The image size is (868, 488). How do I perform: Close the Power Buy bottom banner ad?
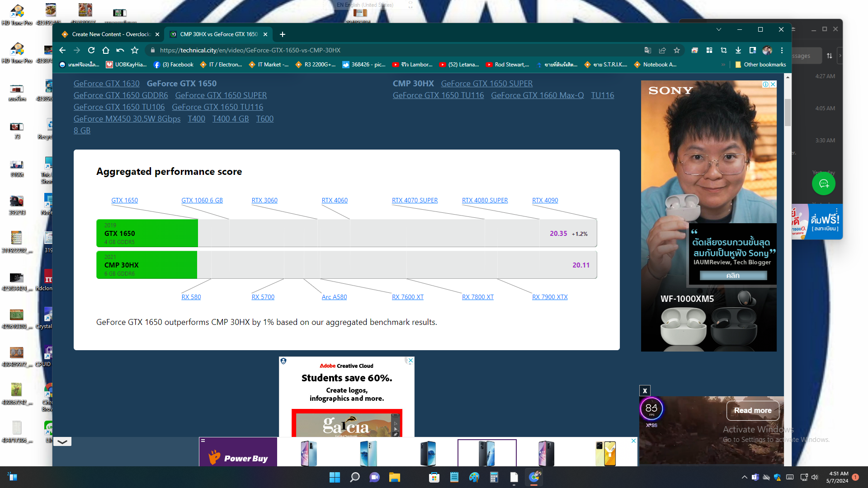click(x=634, y=441)
